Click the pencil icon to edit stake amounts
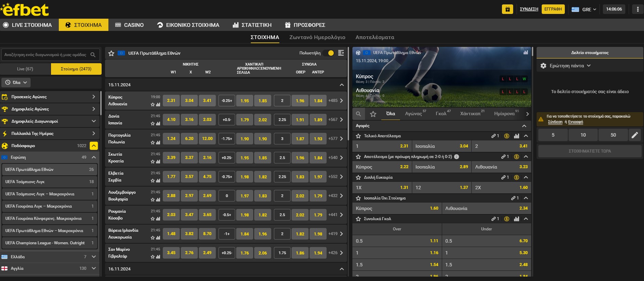 634,135
